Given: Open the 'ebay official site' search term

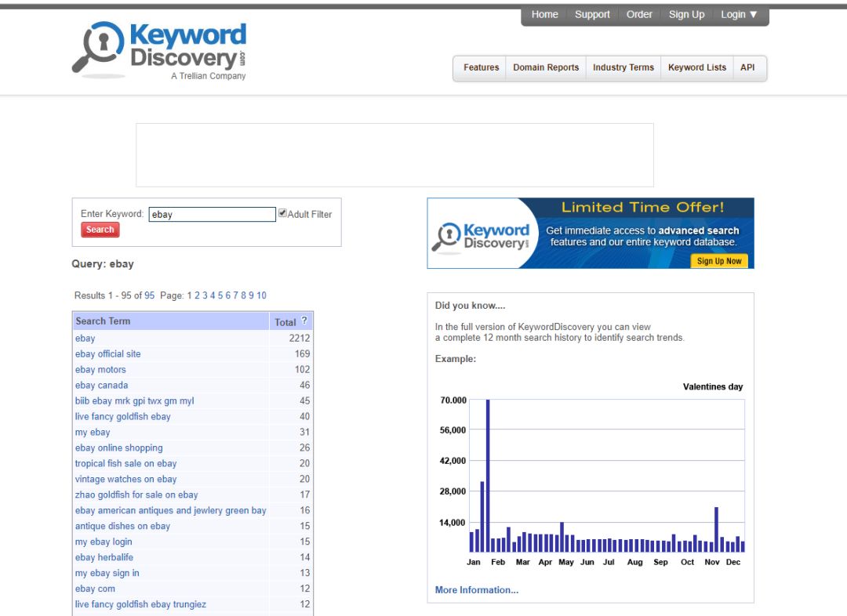Looking at the screenshot, I should point(108,354).
